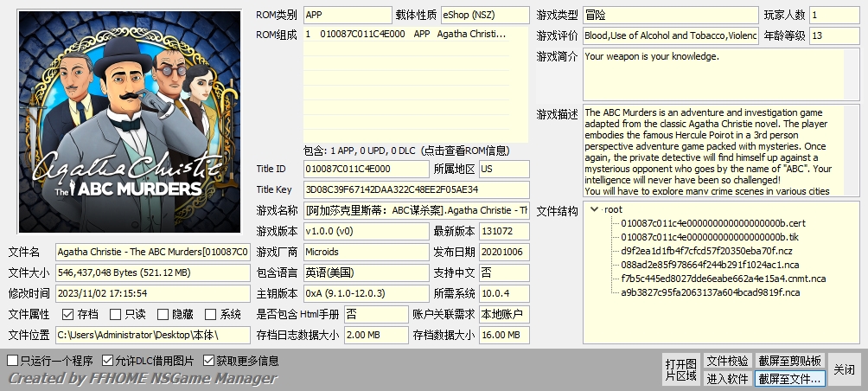Image resolution: width=868 pixels, height=391 pixels.
Task: Uncheck 允许DLC借用图片 option
Action: (108, 361)
